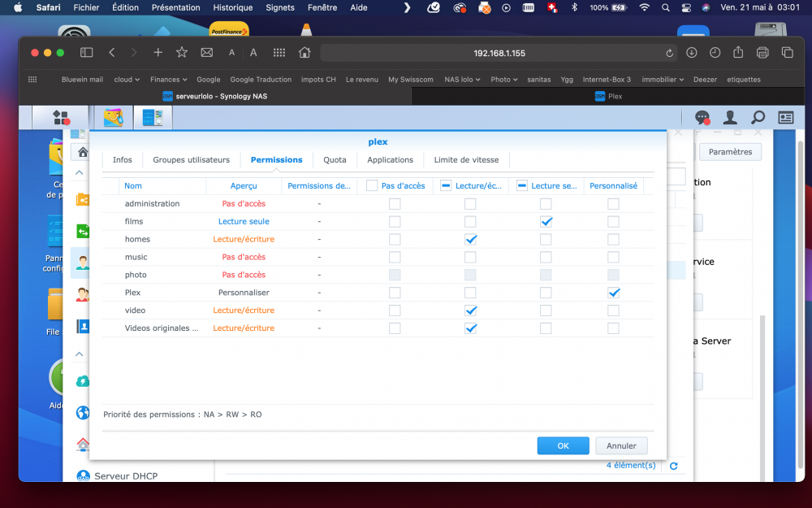
Task: Open the DSM widgets panel icon
Action: click(x=785, y=118)
